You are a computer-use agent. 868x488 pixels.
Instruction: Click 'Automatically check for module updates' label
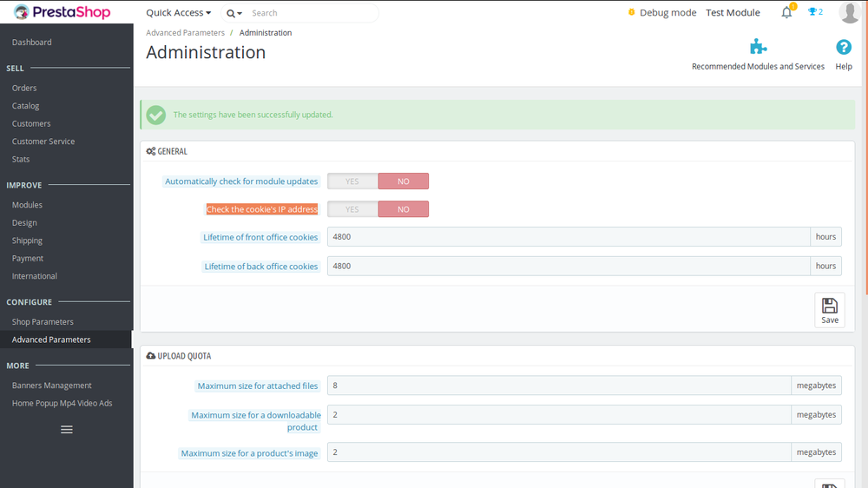pyautogui.click(x=241, y=181)
